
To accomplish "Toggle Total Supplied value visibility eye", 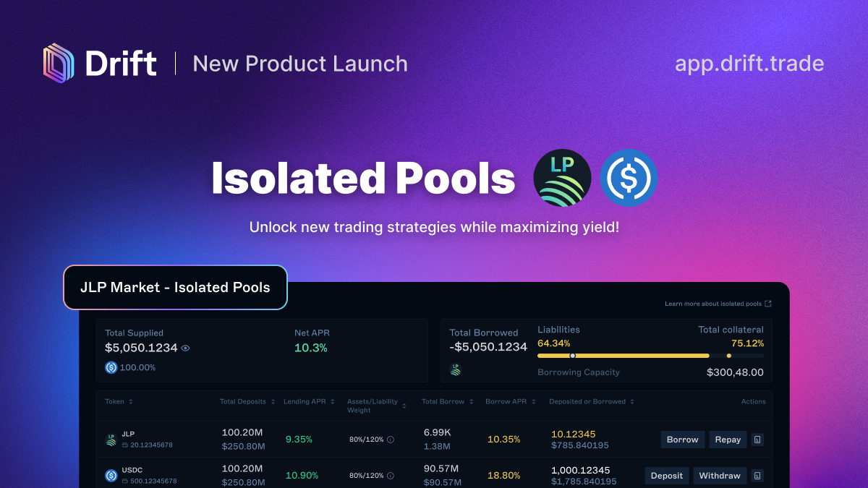I will [x=186, y=348].
